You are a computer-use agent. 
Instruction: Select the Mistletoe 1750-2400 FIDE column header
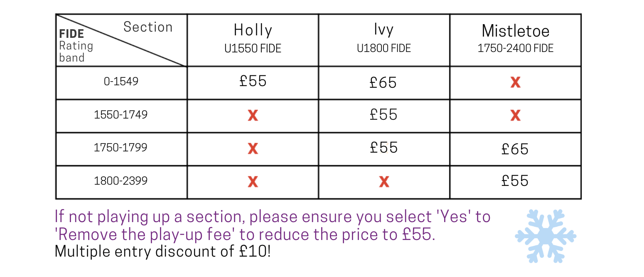(515, 39)
